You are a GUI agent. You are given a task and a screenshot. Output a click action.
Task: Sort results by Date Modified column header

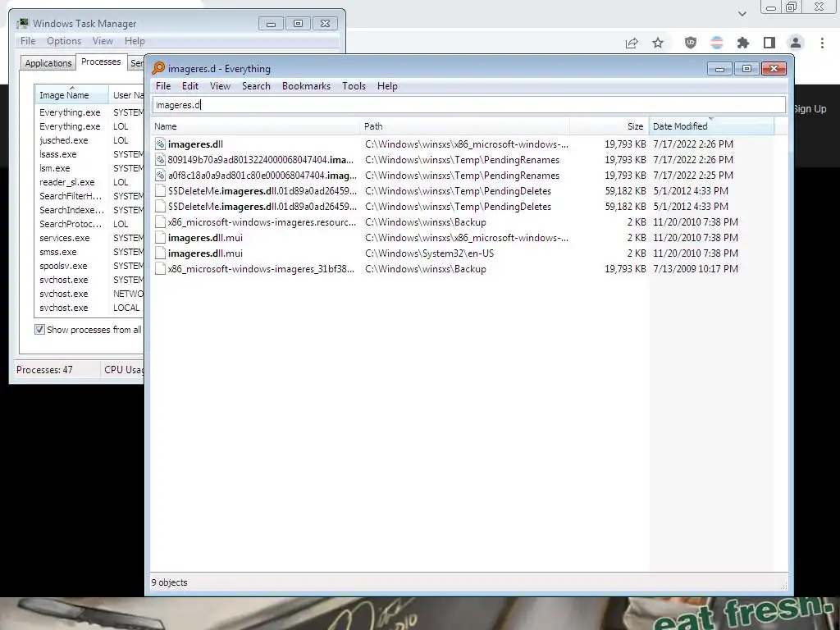(711, 126)
